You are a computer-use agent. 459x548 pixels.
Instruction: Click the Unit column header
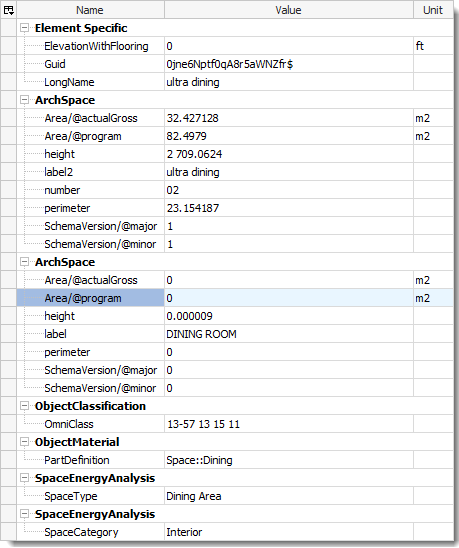coord(433,10)
